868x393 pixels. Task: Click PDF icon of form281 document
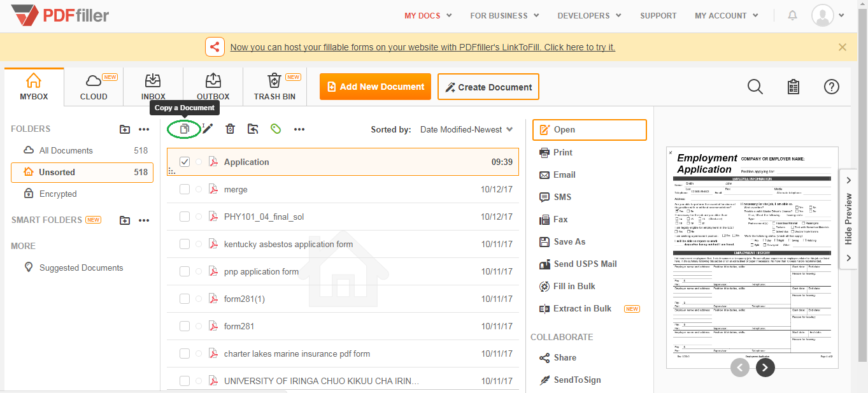[213, 326]
